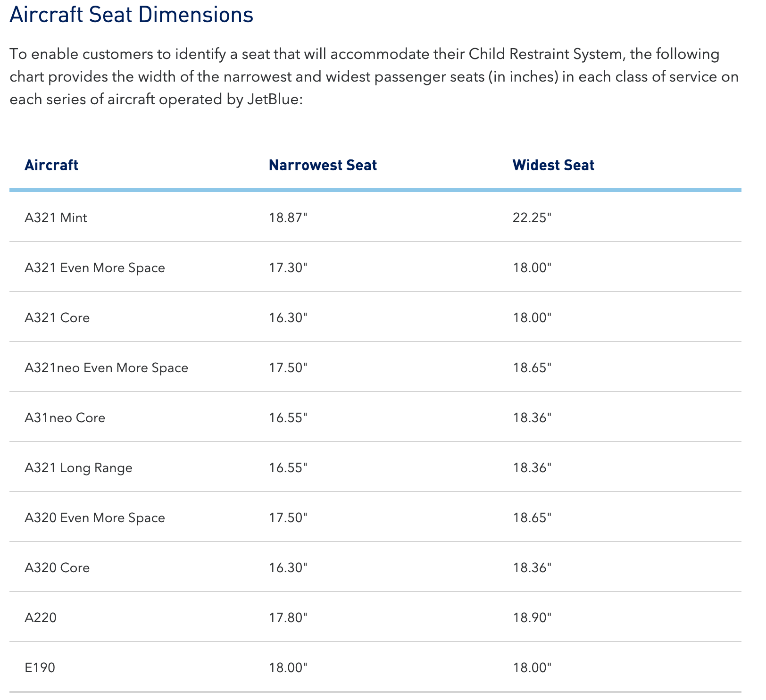Screen dimensions: 766x700
Task: Select the A320 Core row label
Action: click(x=57, y=568)
